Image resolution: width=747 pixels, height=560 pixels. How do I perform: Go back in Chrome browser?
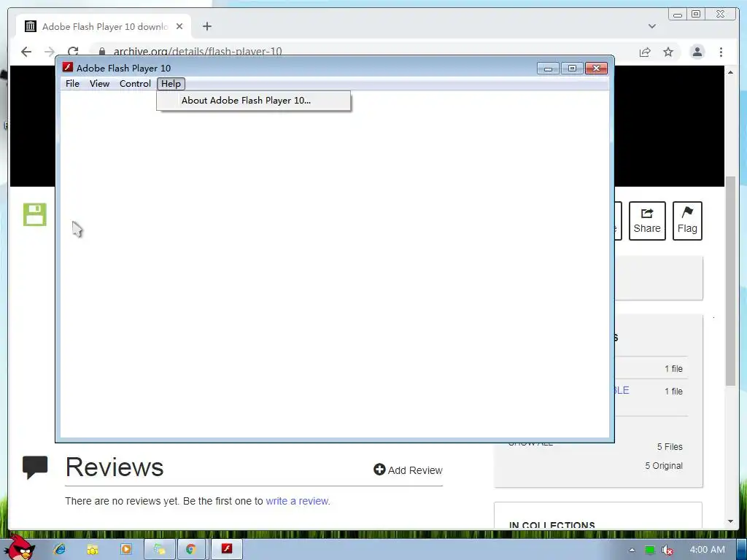pos(26,52)
